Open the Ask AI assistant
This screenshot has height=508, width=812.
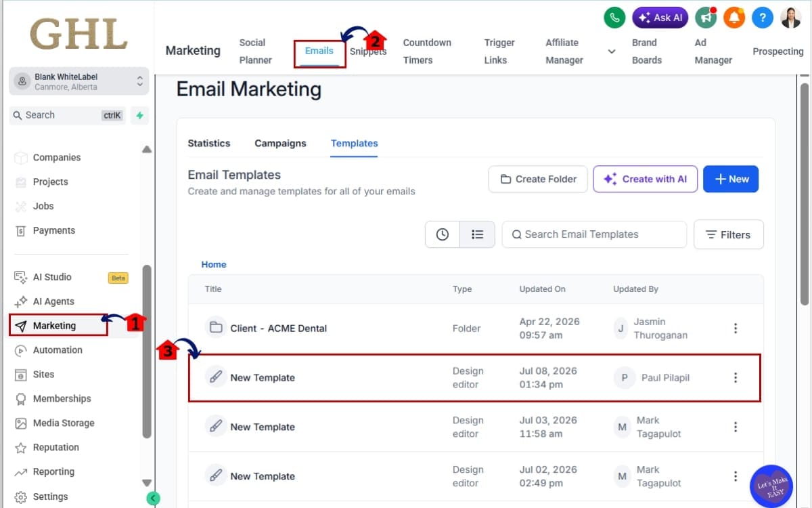click(660, 18)
